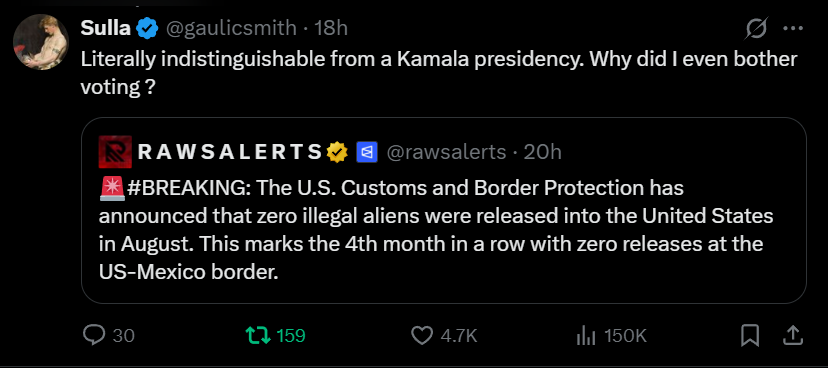Click the RAWSALERTS gold verified badge

click(x=337, y=152)
